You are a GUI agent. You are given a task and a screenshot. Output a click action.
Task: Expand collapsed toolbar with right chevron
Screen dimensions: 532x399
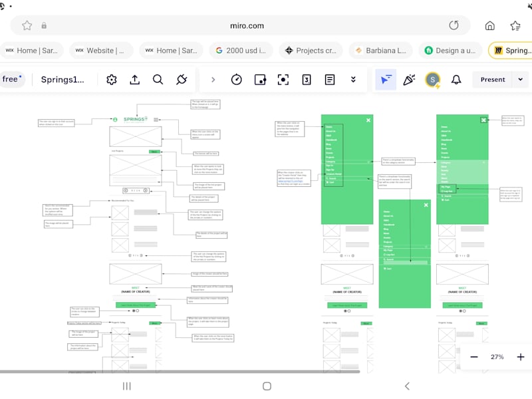(213, 80)
